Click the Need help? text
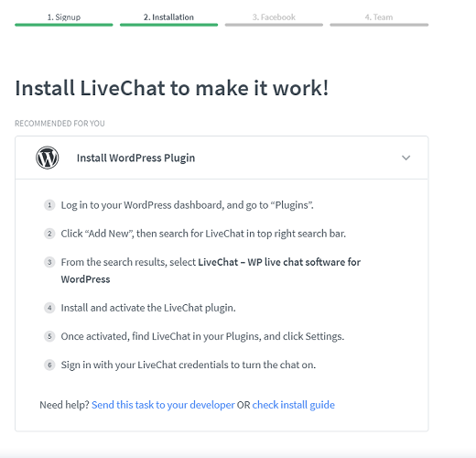 (x=64, y=405)
